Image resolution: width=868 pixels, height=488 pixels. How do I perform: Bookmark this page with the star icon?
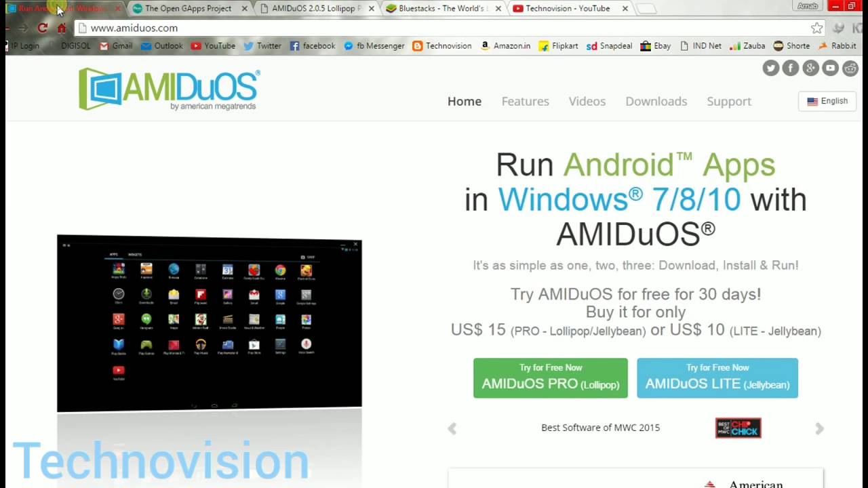[817, 28]
